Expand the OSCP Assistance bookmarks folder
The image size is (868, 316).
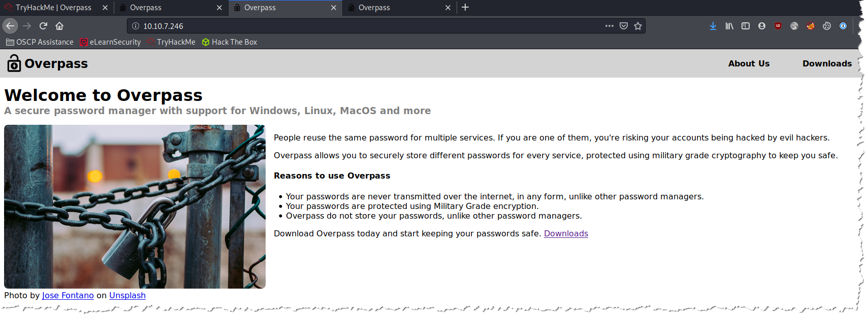pos(40,42)
